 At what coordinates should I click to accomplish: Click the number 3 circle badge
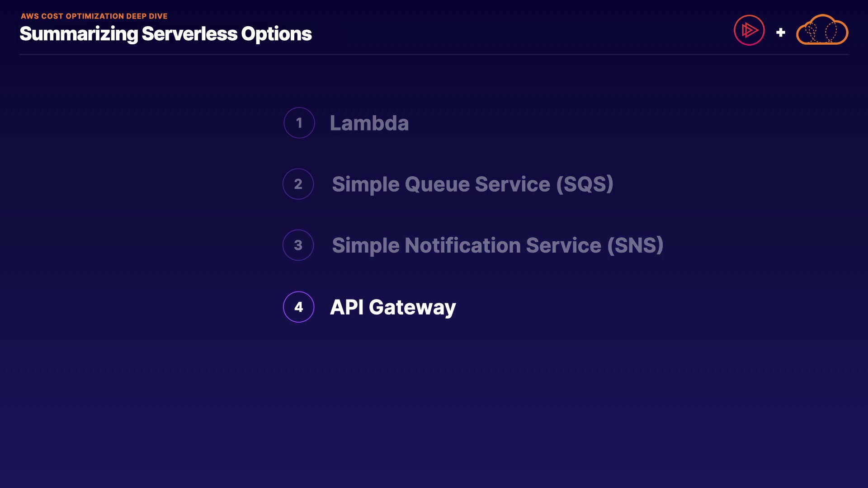pos(298,245)
